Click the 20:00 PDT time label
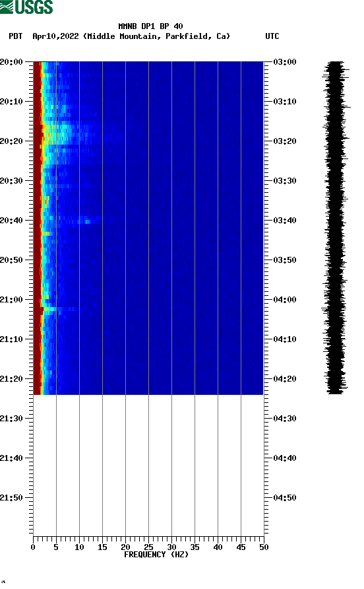Image resolution: width=364 pixels, height=589 pixels. point(11,62)
